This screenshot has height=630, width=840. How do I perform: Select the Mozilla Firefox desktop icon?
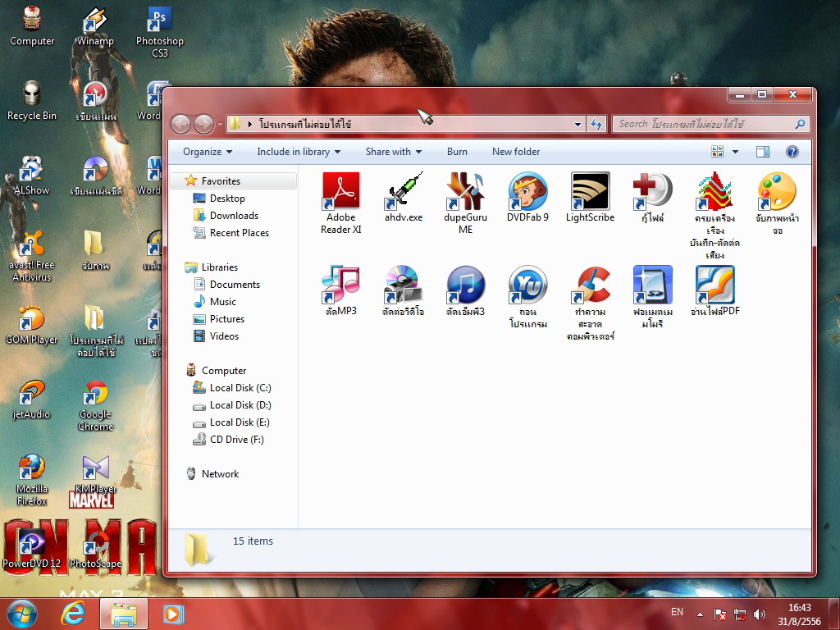(x=32, y=480)
